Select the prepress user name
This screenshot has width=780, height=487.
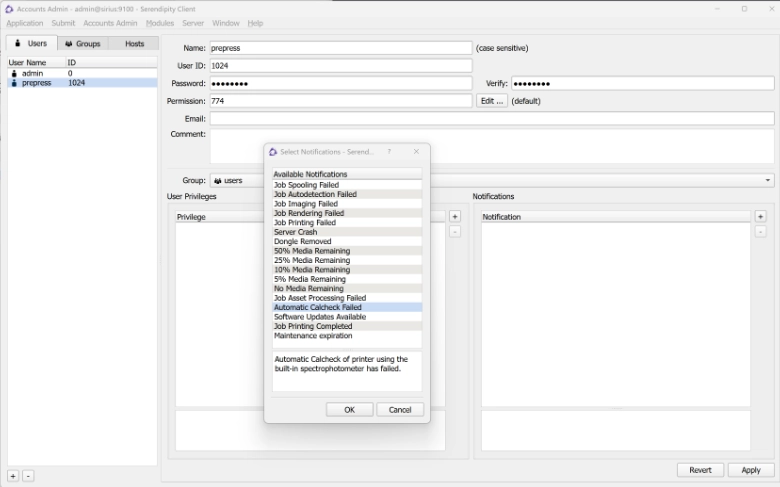(x=36, y=83)
